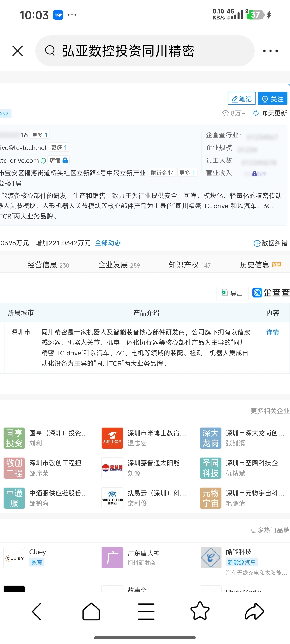This screenshot has height=644, width=290.
Task: Open 更多相关企业 link
Action: (x=270, y=411)
